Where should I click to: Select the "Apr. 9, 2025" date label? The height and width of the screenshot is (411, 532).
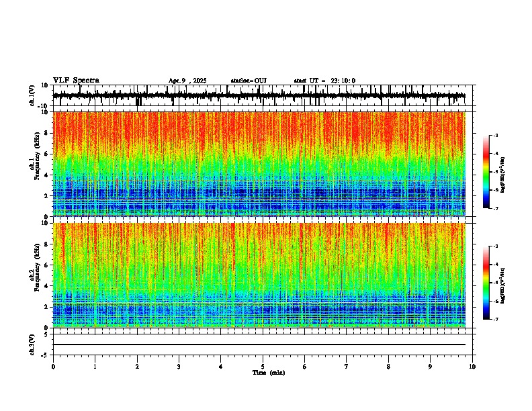187,81
